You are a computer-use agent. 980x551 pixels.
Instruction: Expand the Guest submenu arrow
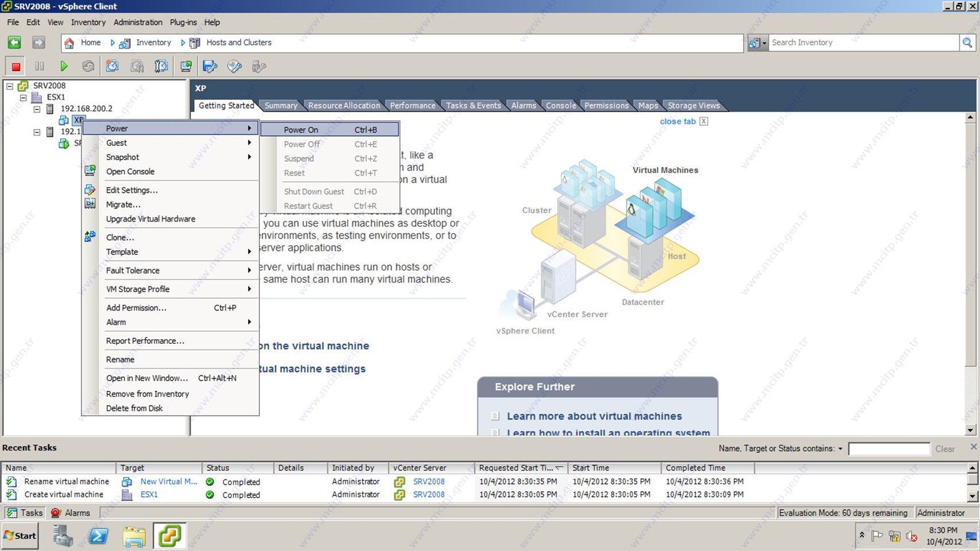click(x=249, y=142)
